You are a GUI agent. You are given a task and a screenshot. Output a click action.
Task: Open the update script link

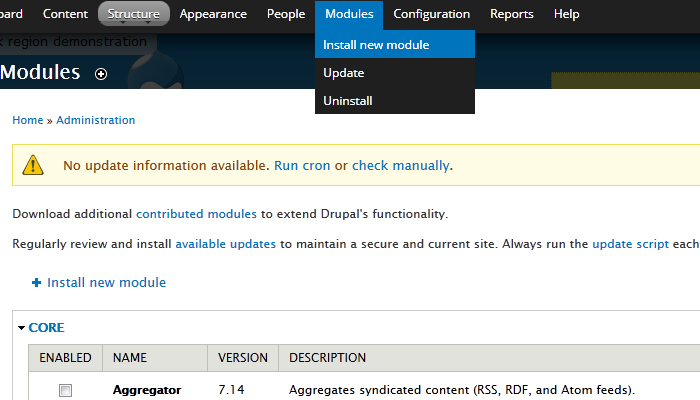coord(630,244)
